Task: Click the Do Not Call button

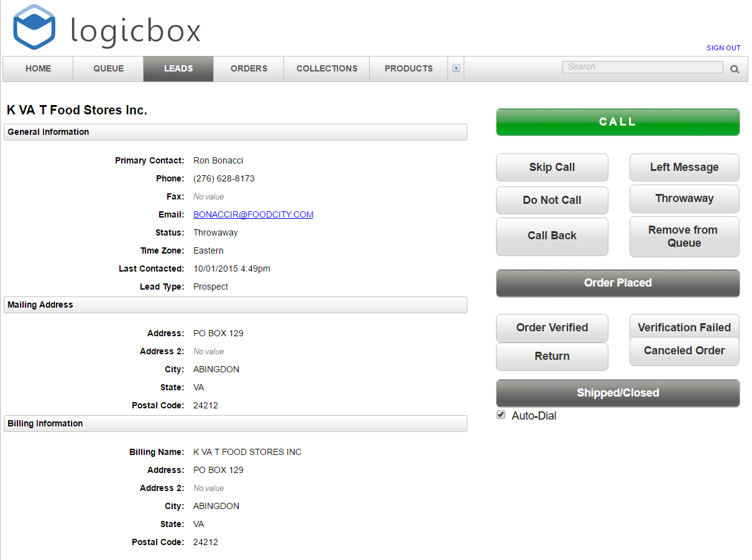Action: tap(552, 200)
